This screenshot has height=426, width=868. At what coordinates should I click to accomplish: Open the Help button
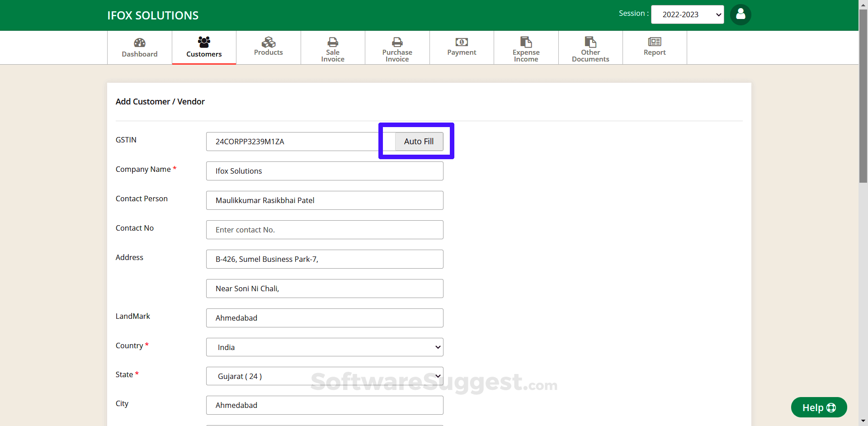point(819,407)
